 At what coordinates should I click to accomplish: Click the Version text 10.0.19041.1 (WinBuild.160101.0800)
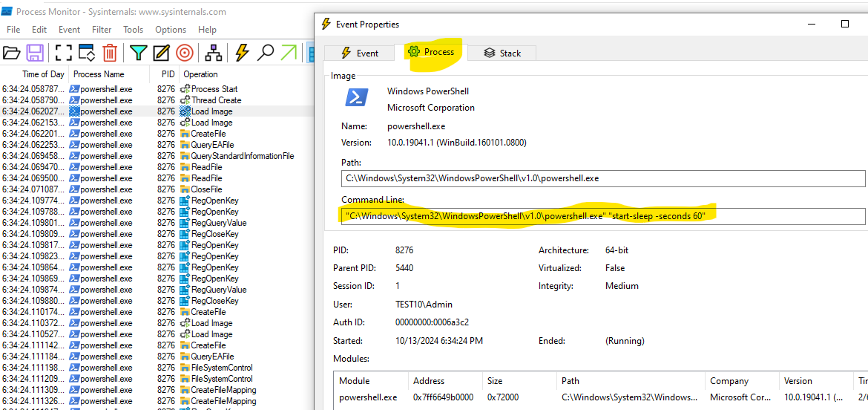click(x=457, y=143)
